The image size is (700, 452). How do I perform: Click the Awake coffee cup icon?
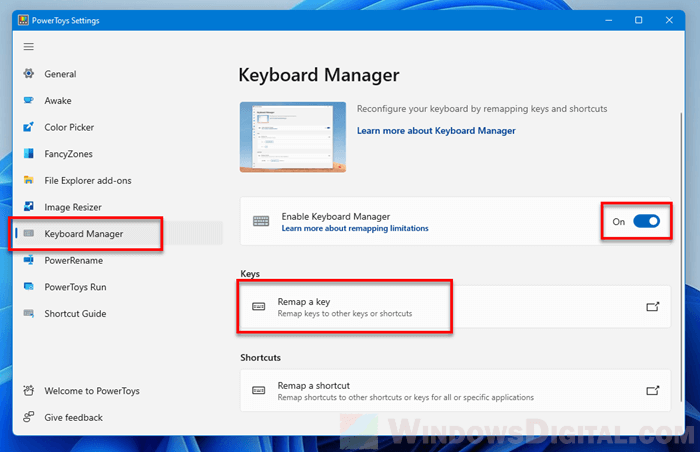click(x=29, y=100)
